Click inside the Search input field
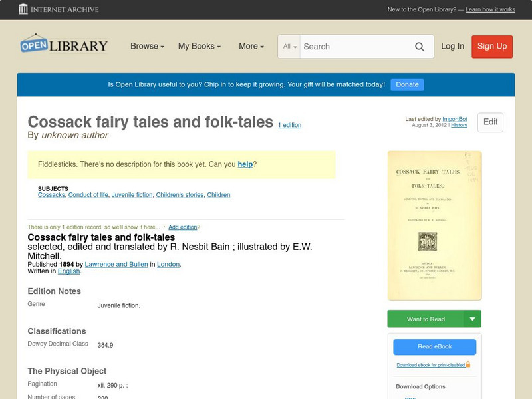The height and width of the screenshot is (399, 532). pyautogui.click(x=352, y=47)
